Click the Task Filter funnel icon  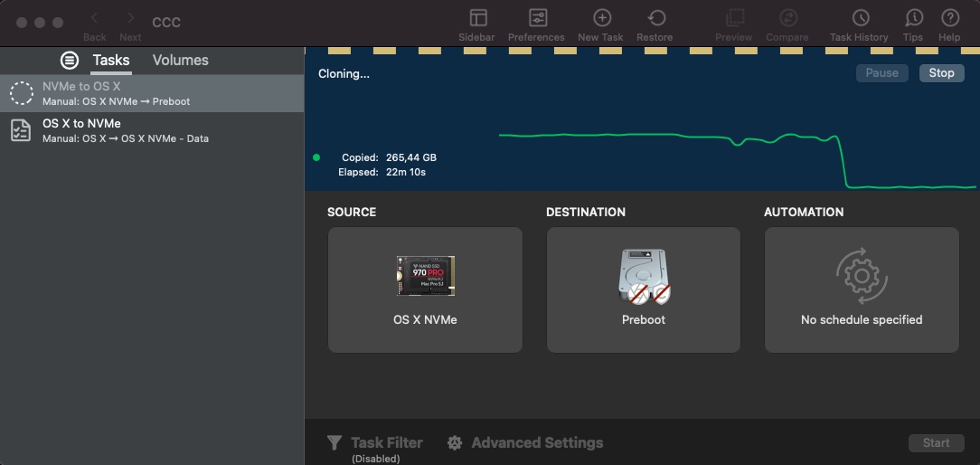(x=335, y=443)
